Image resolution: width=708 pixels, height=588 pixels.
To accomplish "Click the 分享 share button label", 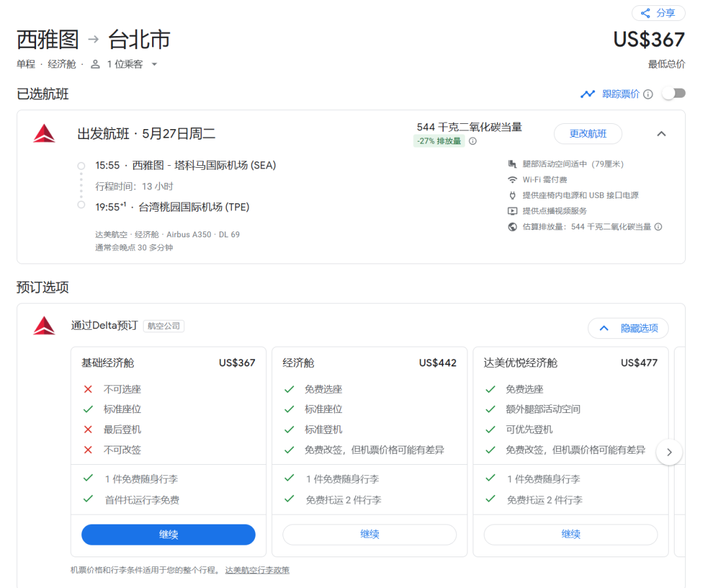I will click(x=665, y=13).
